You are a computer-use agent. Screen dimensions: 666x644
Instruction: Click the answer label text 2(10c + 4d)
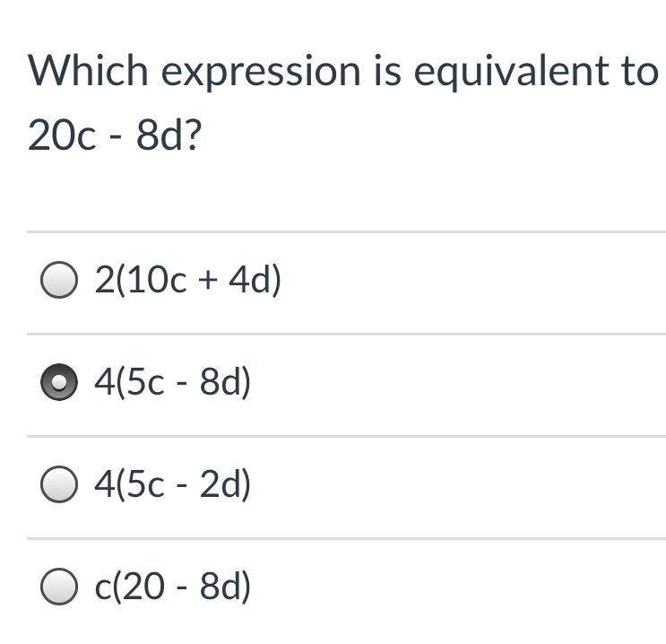pyautogui.click(x=187, y=280)
